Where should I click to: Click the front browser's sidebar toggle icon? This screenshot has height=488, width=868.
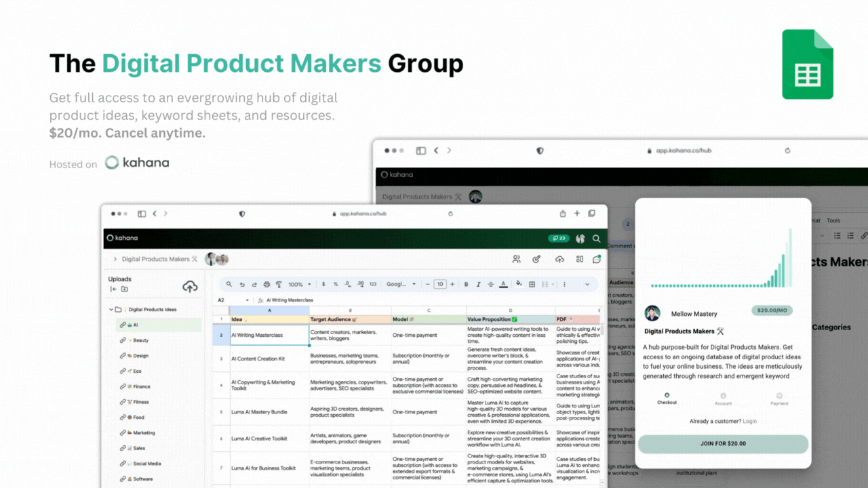pyautogui.click(x=142, y=213)
